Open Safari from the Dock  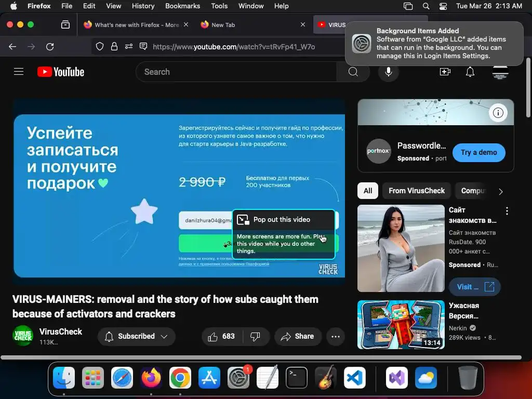[122, 378]
